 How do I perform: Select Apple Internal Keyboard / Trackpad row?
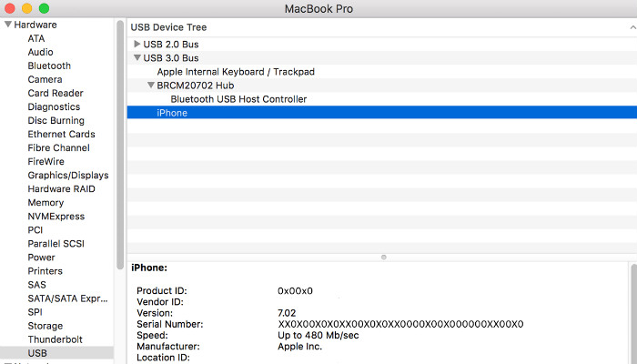(x=382, y=72)
